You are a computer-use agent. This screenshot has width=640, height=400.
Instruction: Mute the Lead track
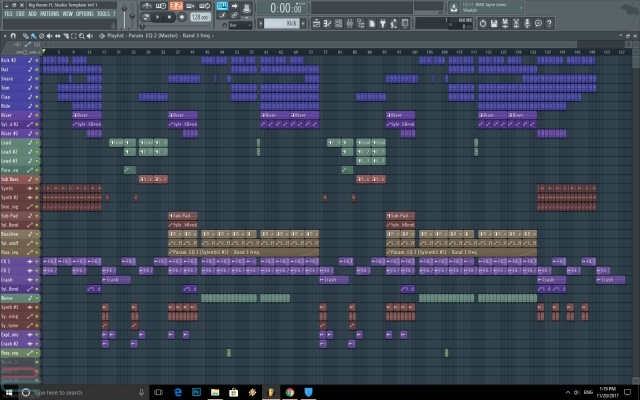37,143
